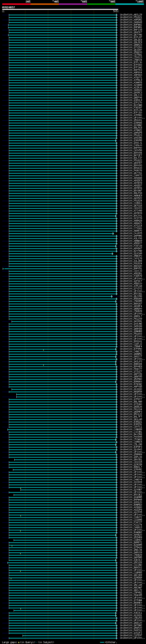This screenshot has width=146, height=644.
Task: Select hit label UniRef100_B7FL30
Action: 131,63
